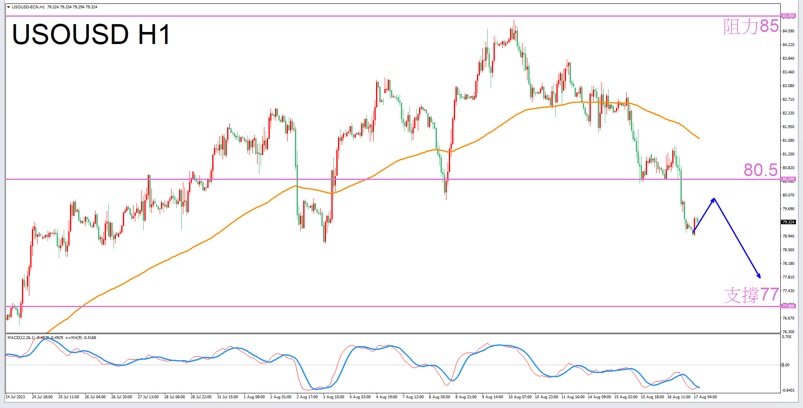Click the 10 Aug 23:00 time label
803x408 pixels.
point(547,397)
